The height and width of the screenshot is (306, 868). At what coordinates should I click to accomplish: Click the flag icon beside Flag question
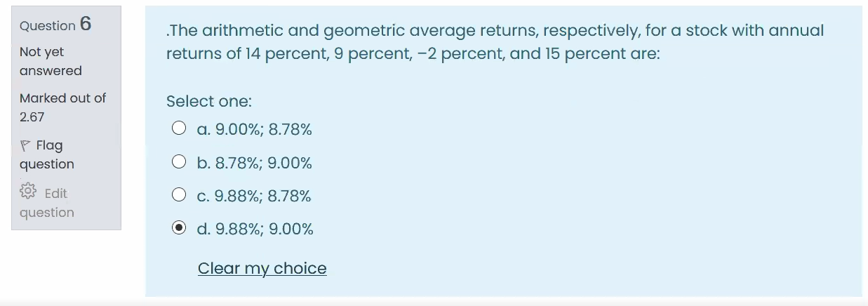click(25, 146)
